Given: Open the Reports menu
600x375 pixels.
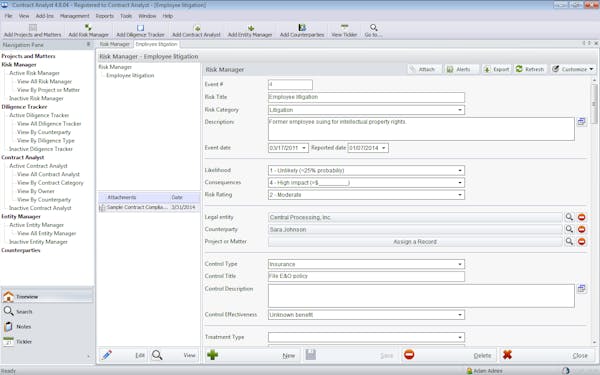Looking at the screenshot, I should (x=105, y=16).
